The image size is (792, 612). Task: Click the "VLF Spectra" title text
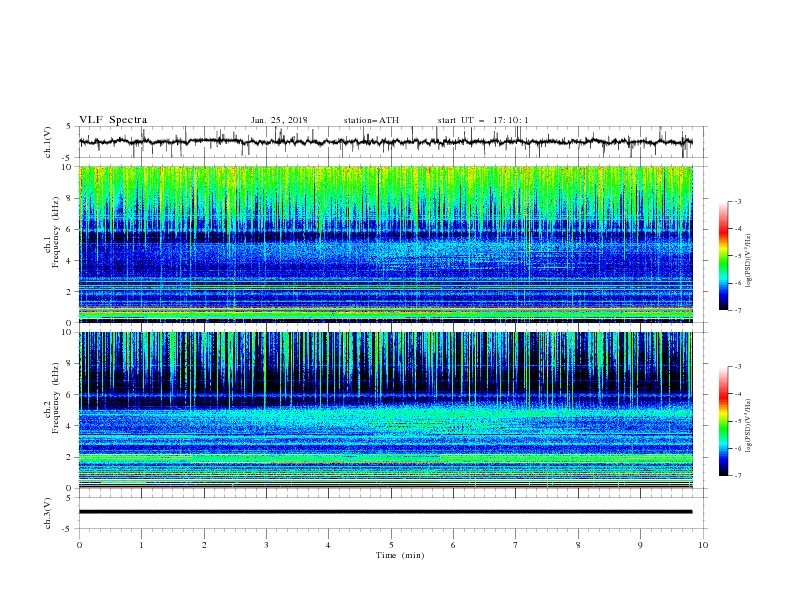tap(113, 120)
